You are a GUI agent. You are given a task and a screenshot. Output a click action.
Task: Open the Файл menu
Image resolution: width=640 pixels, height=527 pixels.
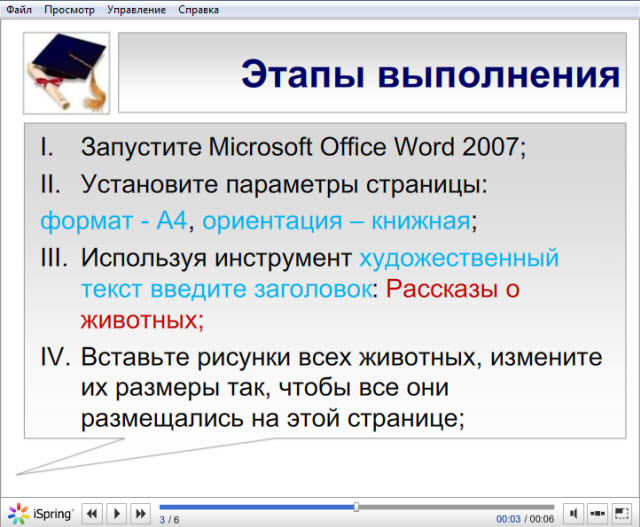18,9
